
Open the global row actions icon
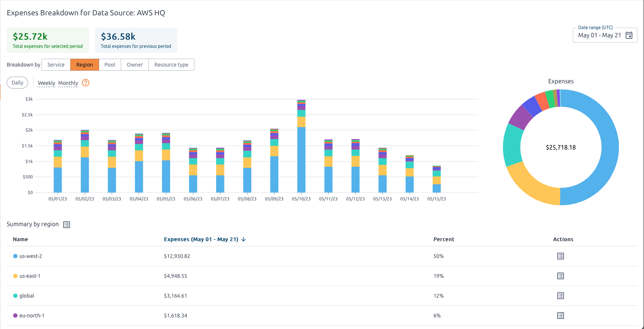pos(560,296)
